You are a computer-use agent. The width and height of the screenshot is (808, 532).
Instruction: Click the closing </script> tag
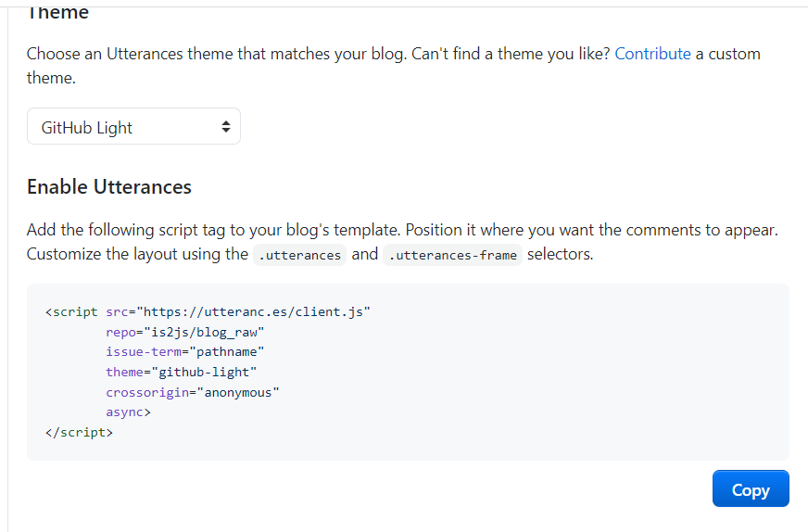79,432
